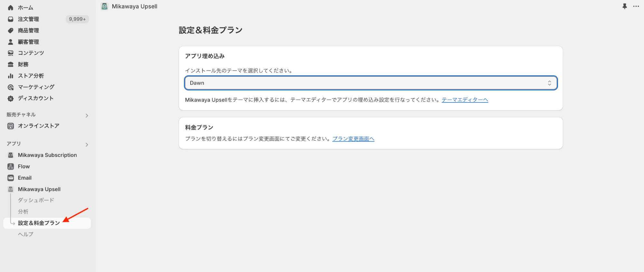Screen dimensions: 644x272
Task: Click the アプリ section label
Action: [x=14, y=144]
